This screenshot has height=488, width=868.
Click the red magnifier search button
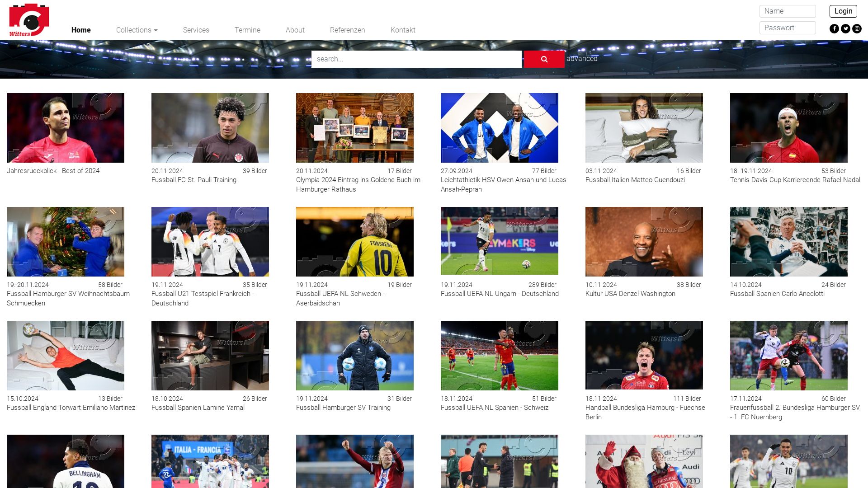coord(544,59)
